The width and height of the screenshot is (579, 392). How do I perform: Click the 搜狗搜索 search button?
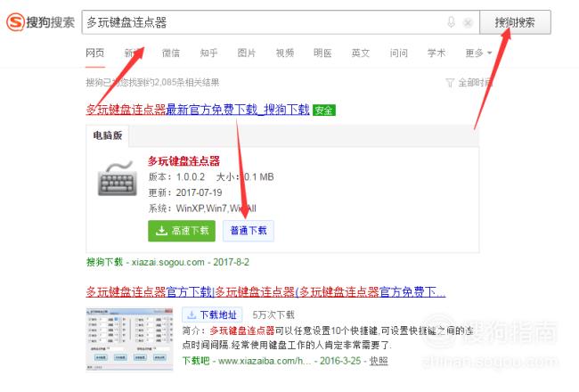pos(515,22)
